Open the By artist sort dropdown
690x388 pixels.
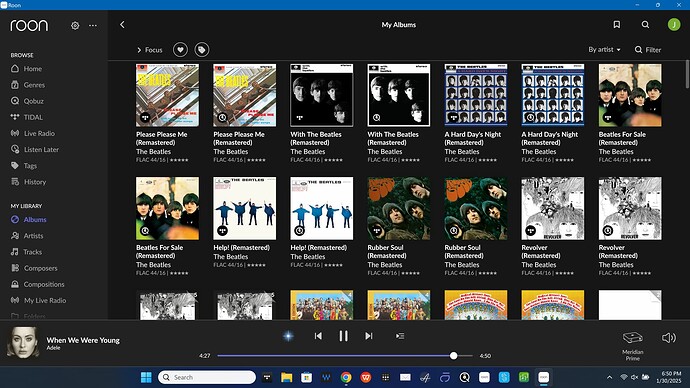605,49
